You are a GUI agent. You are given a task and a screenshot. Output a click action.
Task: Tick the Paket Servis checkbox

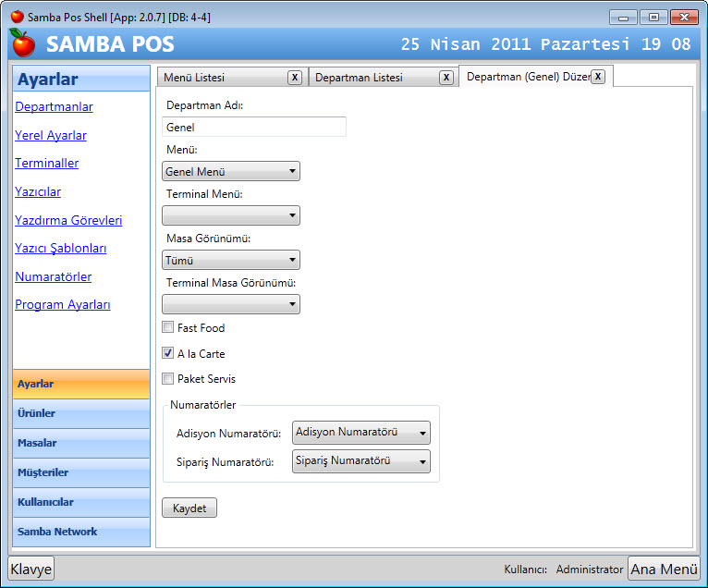coord(168,378)
